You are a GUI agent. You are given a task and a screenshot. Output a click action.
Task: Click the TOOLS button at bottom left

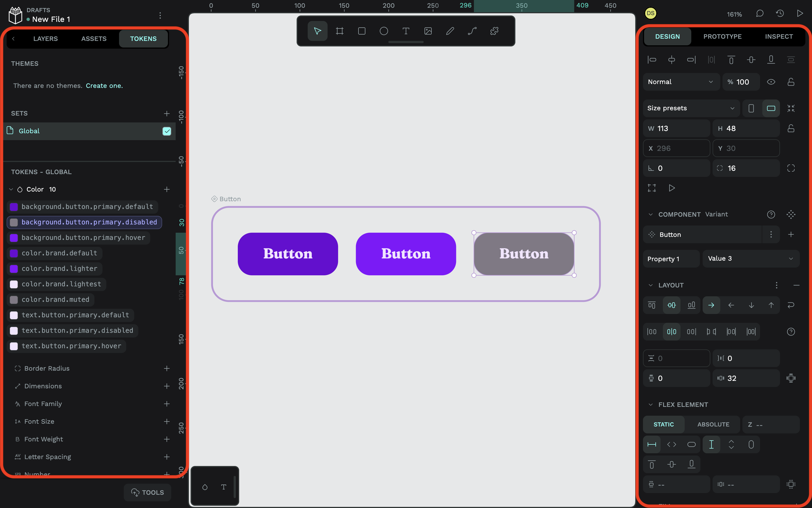147,492
